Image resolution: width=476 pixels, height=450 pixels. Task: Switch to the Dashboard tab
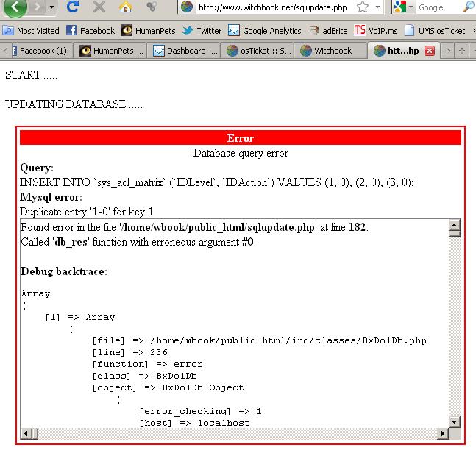coord(184,51)
